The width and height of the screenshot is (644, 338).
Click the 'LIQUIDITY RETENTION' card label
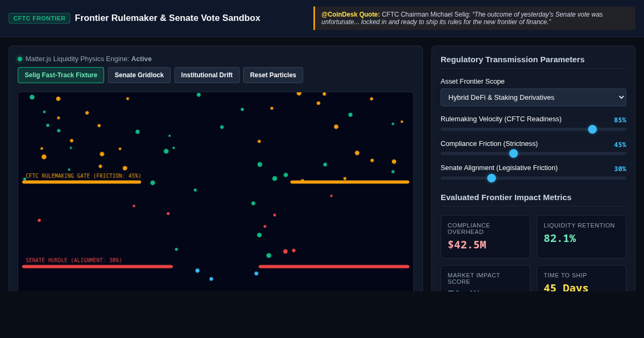pos(579,225)
